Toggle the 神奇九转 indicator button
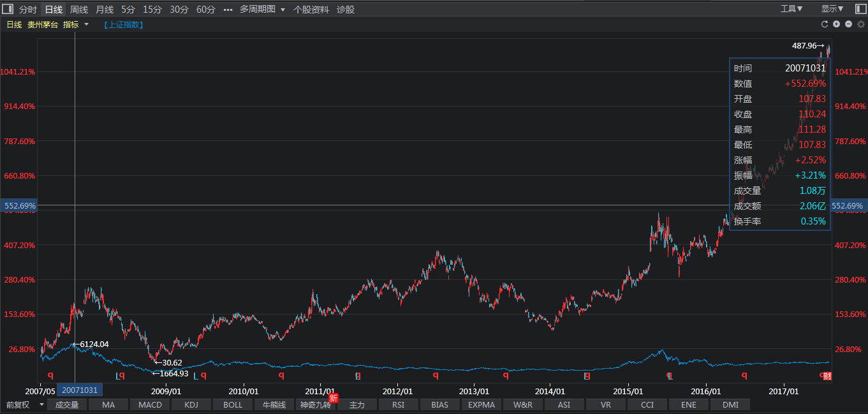Viewport: 868px width, 414px height. tap(316, 404)
